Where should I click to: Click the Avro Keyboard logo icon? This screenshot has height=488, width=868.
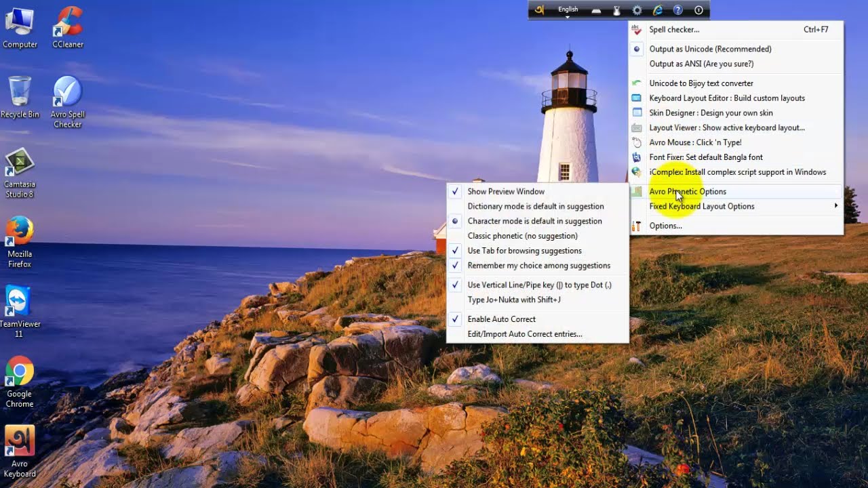click(x=540, y=9)
